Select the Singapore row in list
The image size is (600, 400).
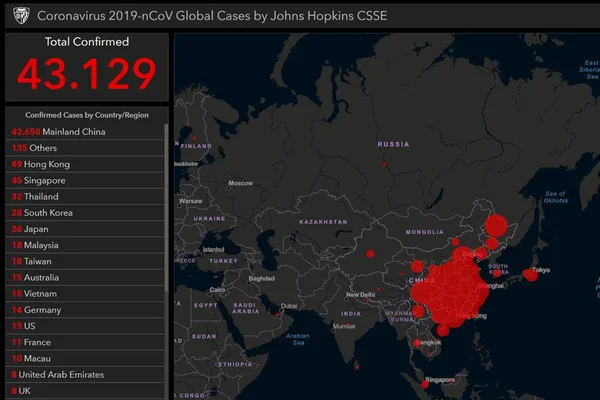pos(85,180)
